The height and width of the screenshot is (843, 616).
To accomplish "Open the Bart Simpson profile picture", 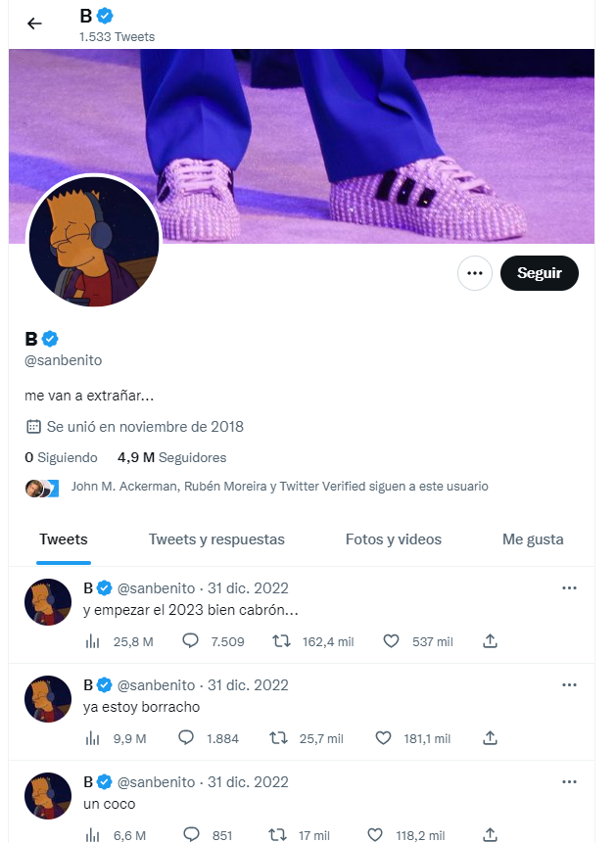I will tap(93, 242).
